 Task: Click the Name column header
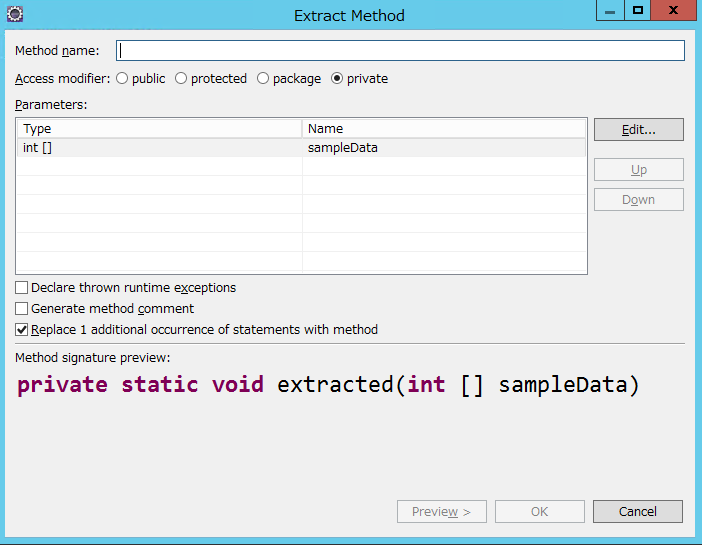(x=444, y=129)
